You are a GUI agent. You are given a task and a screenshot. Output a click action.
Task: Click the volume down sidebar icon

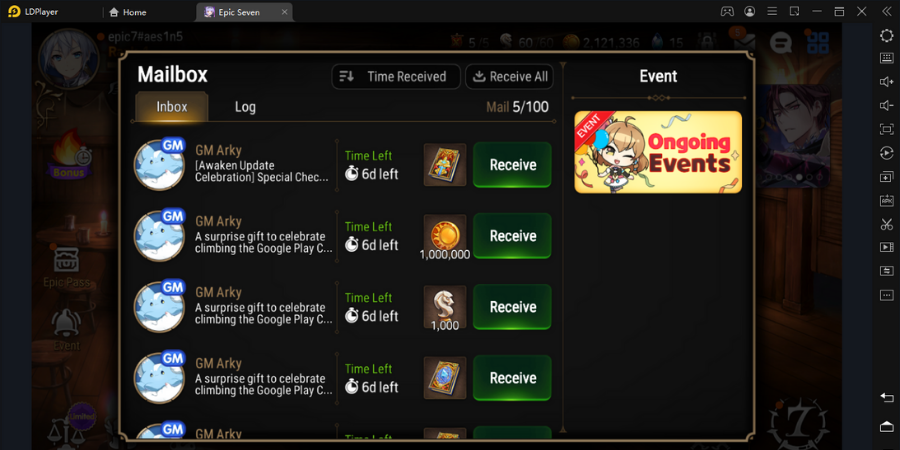coord(886,106)
